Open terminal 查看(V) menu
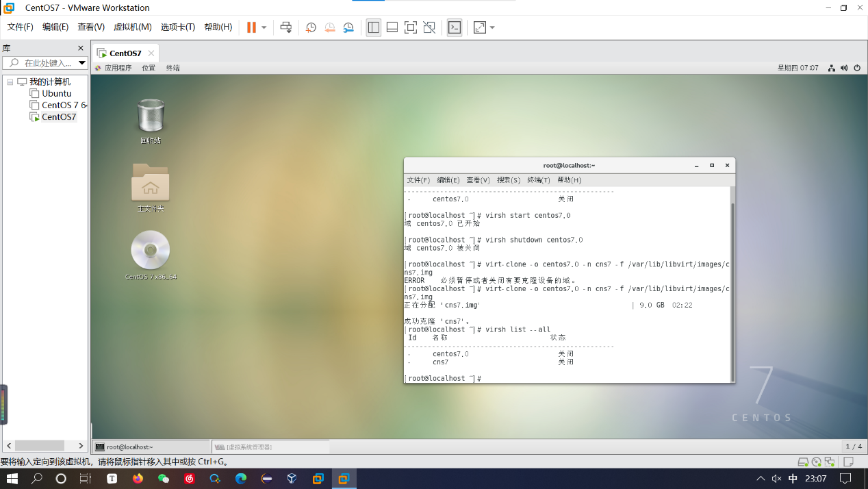The height and width of the screenshot is (489, 868). 478,180
